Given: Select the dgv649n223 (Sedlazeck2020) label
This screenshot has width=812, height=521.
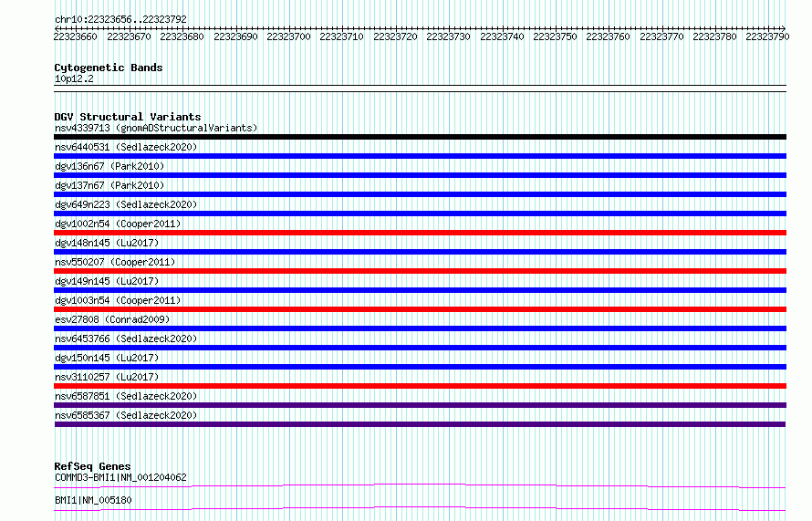Looking at the screenshot, I should (x=126, y=204).
